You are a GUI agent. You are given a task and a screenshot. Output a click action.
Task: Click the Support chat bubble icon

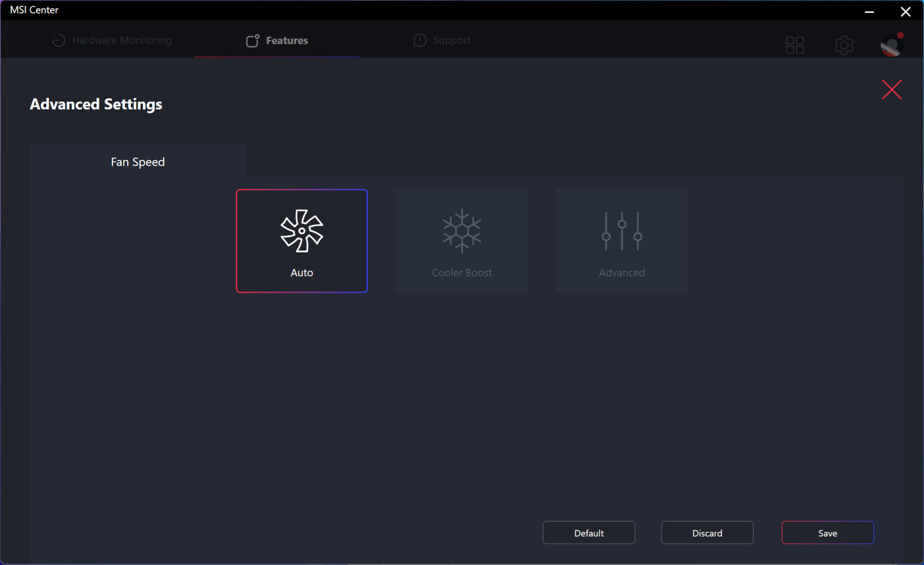click(x=420, y=40)
